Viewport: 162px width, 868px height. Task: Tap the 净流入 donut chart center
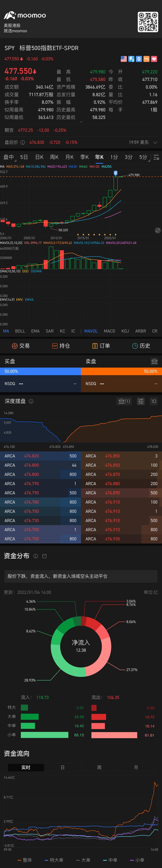81,646
